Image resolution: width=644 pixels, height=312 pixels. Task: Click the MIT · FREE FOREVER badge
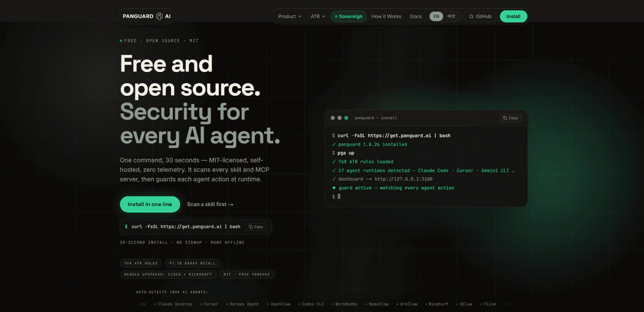click(x=247, y=274)
